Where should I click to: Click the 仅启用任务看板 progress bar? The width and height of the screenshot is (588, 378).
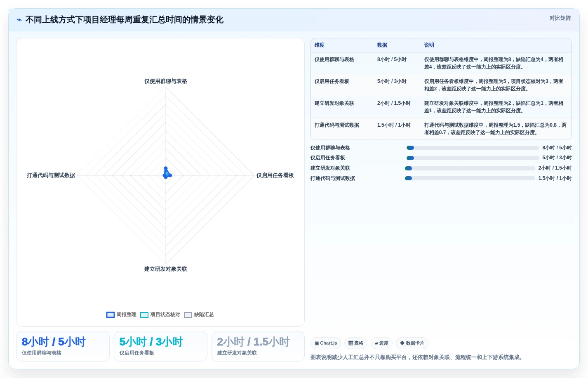pyautogui.click(x=473, y=158)
